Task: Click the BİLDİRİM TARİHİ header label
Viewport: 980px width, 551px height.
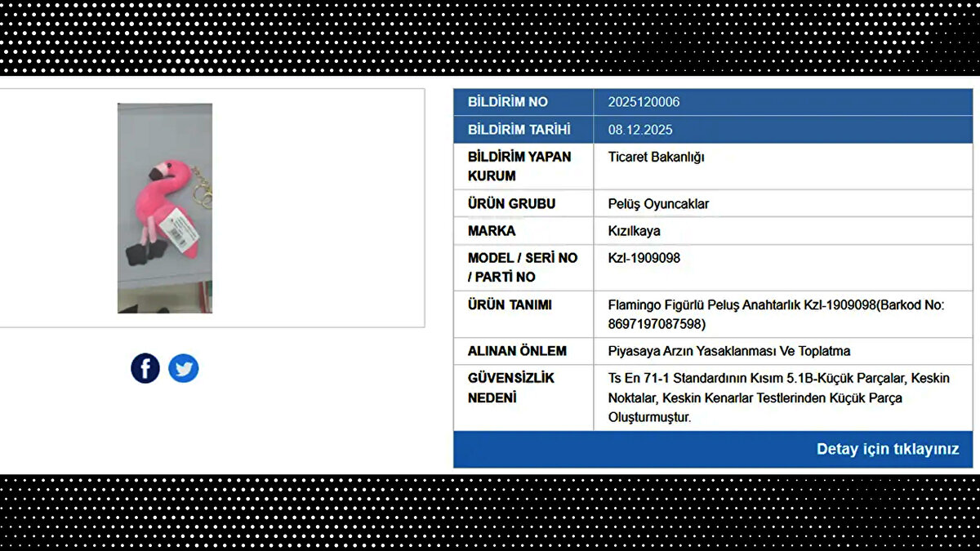Action: coord(519,130)
